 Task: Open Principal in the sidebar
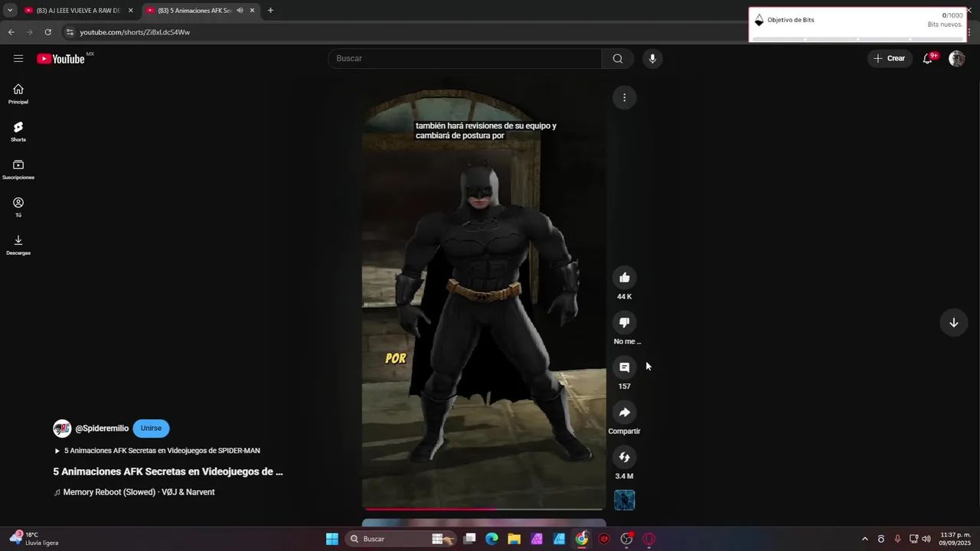(x=18, y=94)
